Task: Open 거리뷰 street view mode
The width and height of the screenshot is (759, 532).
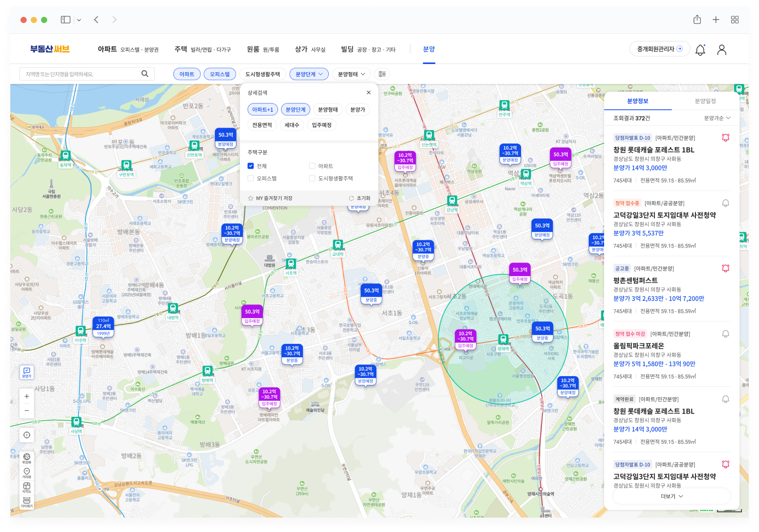Action: tap(27, 473)
